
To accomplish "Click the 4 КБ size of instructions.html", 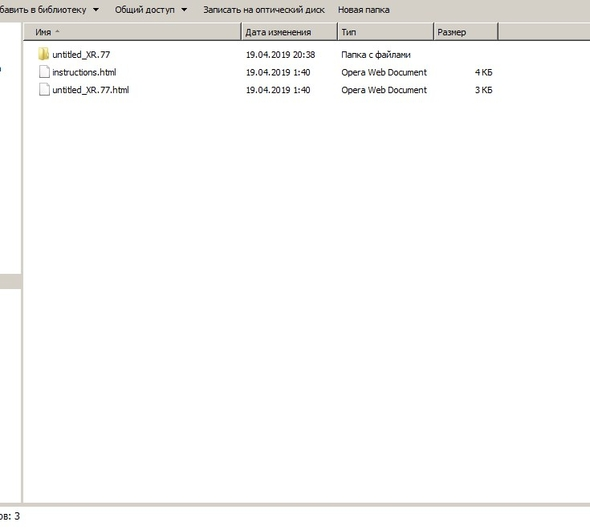I will tap(484, 72).
